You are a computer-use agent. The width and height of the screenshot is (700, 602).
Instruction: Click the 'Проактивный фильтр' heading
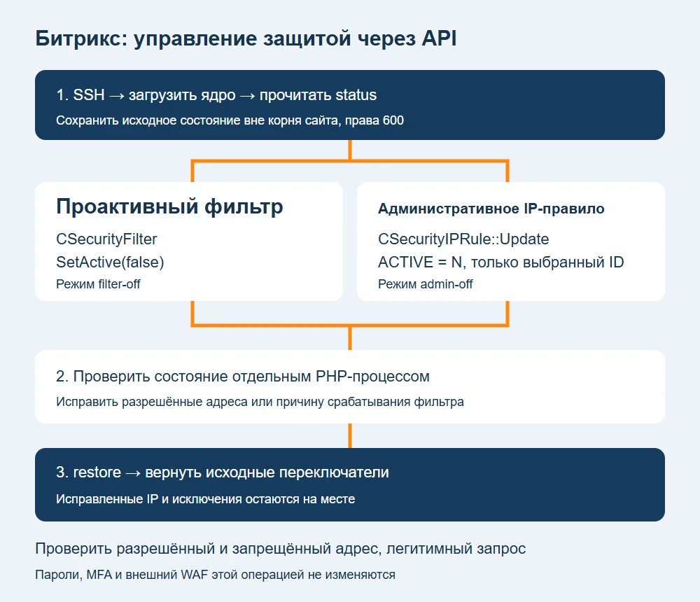point(169,207)
